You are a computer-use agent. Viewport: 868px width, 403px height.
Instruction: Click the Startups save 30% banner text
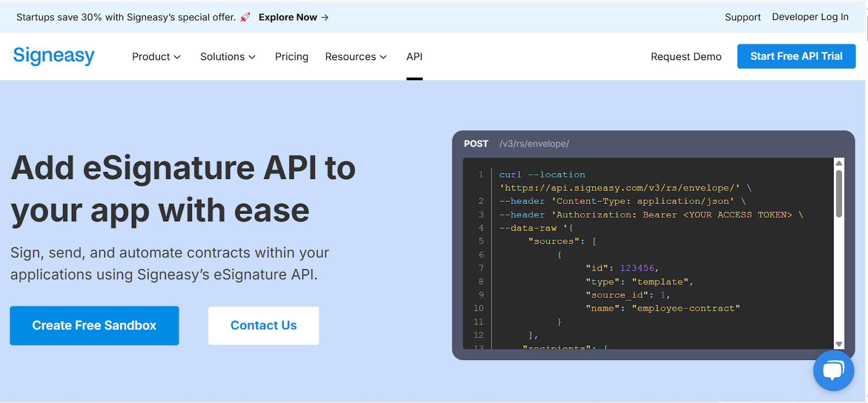click(x=126, y=17)
